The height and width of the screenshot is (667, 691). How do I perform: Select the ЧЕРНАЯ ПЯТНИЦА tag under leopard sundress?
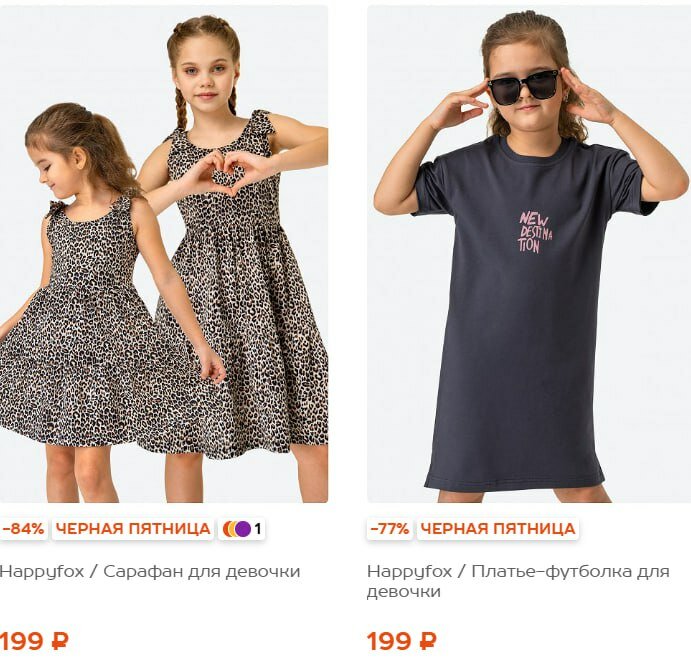[133, 528]
